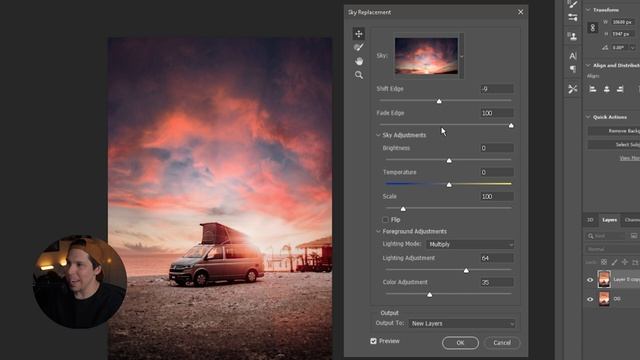Collapse the Transform section
The height and width of the screenshot is (360, 640).
pyautogui.click(x=588, y=10)
